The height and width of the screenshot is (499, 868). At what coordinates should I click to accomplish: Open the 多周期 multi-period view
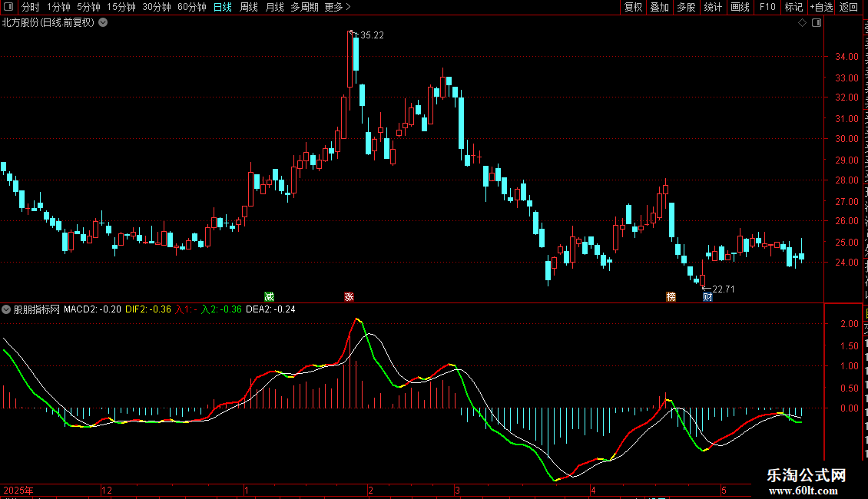[304, 7]
